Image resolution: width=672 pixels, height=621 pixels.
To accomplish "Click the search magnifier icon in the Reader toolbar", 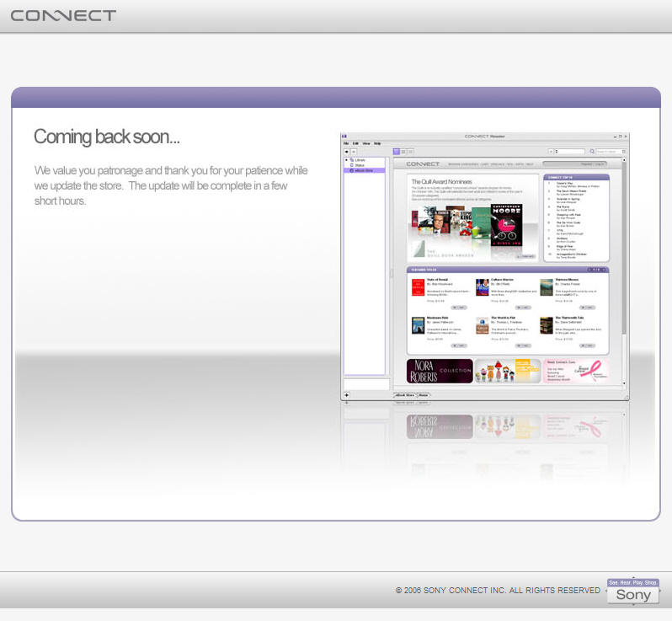I will 592,152.
